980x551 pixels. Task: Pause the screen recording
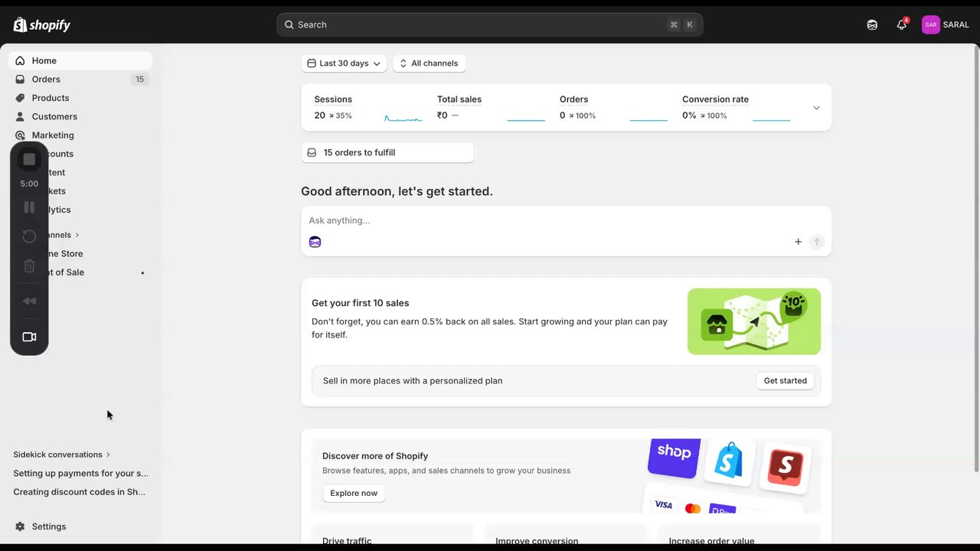click(x=29, y=207)
